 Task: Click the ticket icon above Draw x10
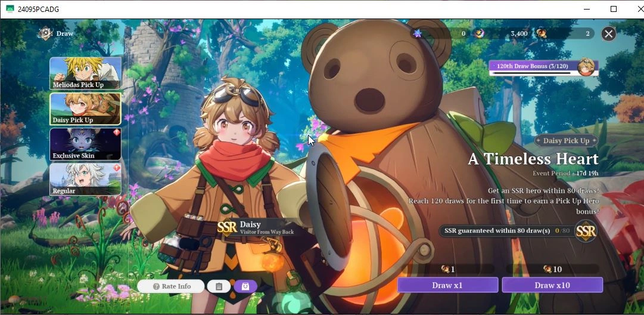(547, 269)
